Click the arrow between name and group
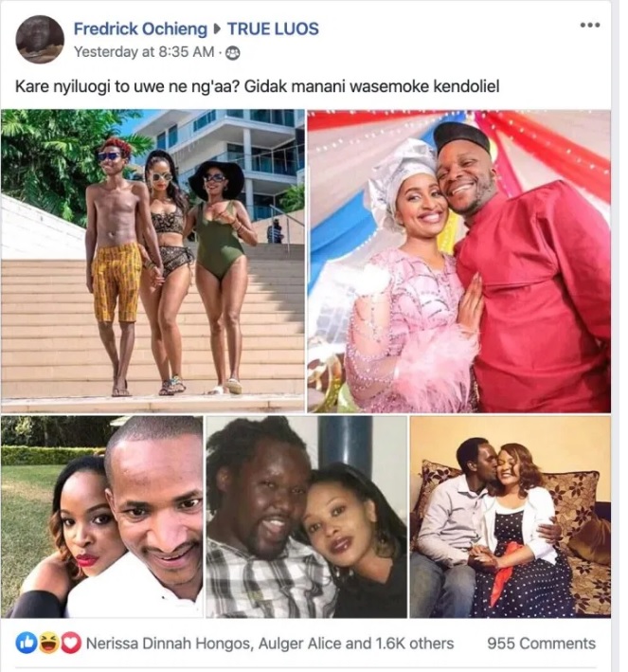The width and height of the screenshot is (628, 672). [217, 29]
